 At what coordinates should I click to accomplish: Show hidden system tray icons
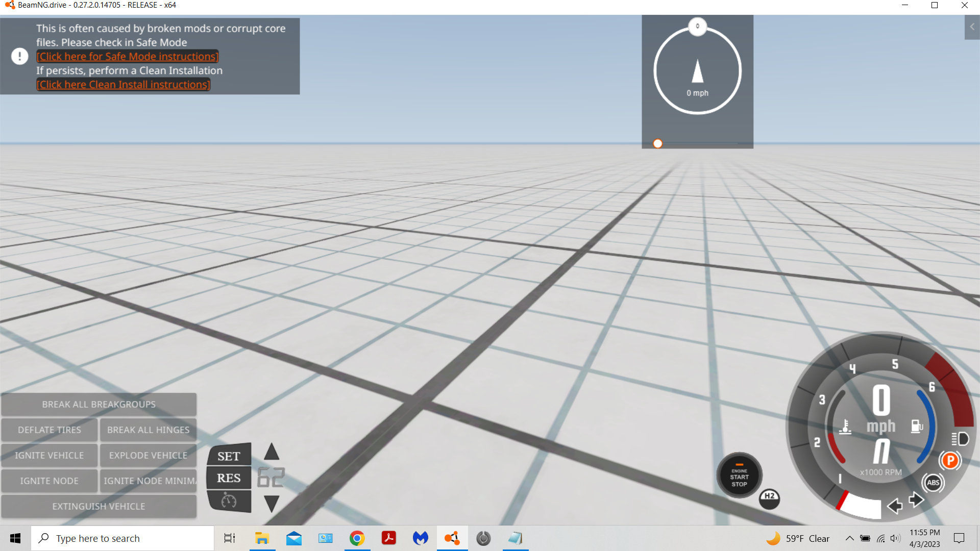(x=849, y=538)
